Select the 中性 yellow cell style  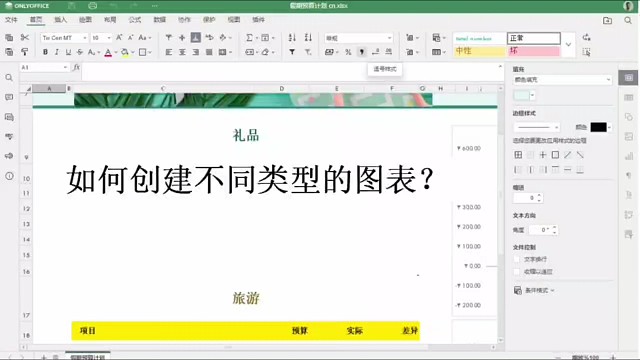[x=479, y=51]
